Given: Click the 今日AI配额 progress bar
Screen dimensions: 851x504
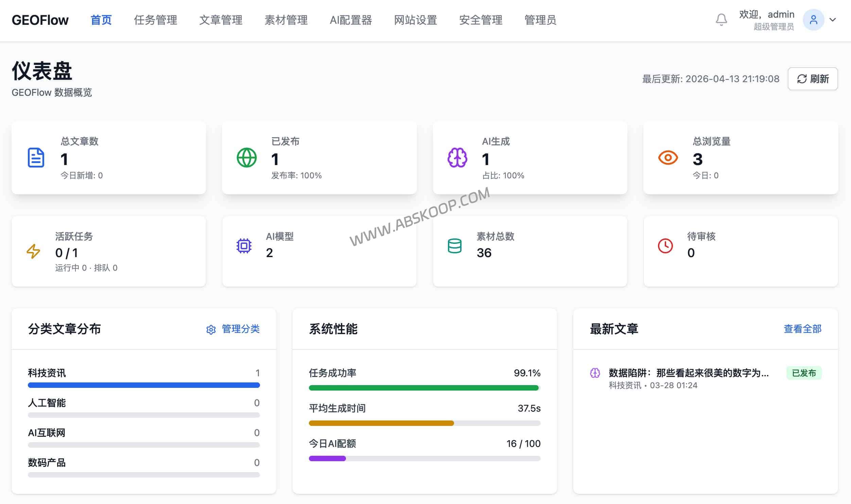Looking at the screenshot, I should click(x=424, y=458).
